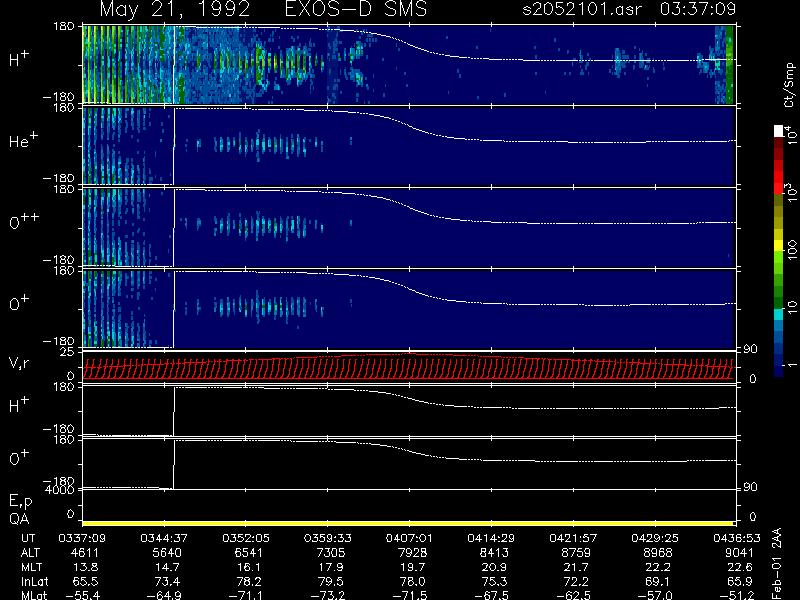800x600 pixels.
Task: Click altitude value '6541'
Action: pyautogui.click(x=248, y=553)
